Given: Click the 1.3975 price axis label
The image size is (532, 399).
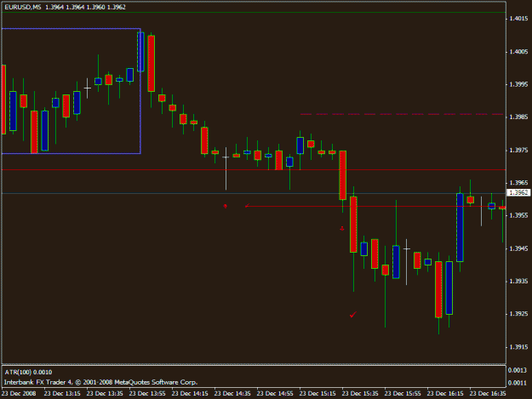Looking at the screenshot, I should pyautogui.click(x=518, y=150).
